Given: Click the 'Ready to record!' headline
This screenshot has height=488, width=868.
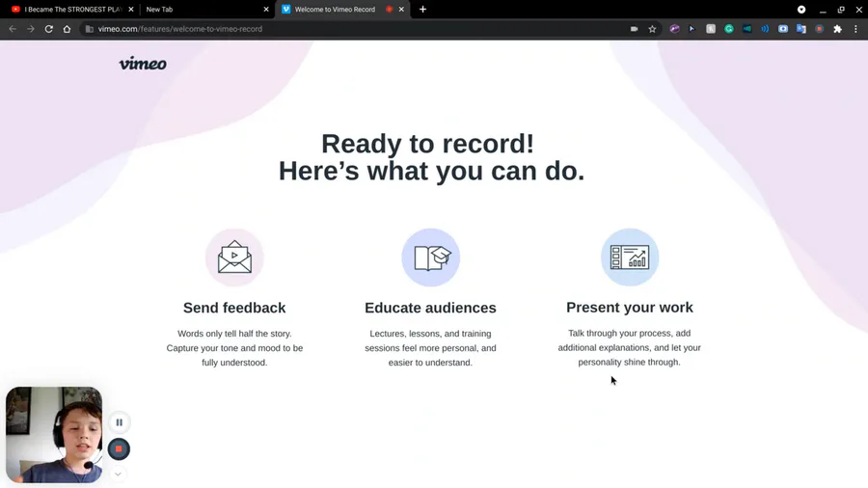Looking at the screenshot, I should point(428,144).
